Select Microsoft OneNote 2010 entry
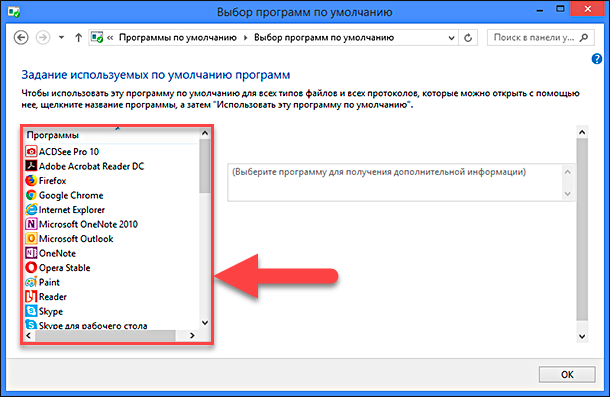Screen dimensions: 610x397 pyautogui.click(x=88, y=224)
